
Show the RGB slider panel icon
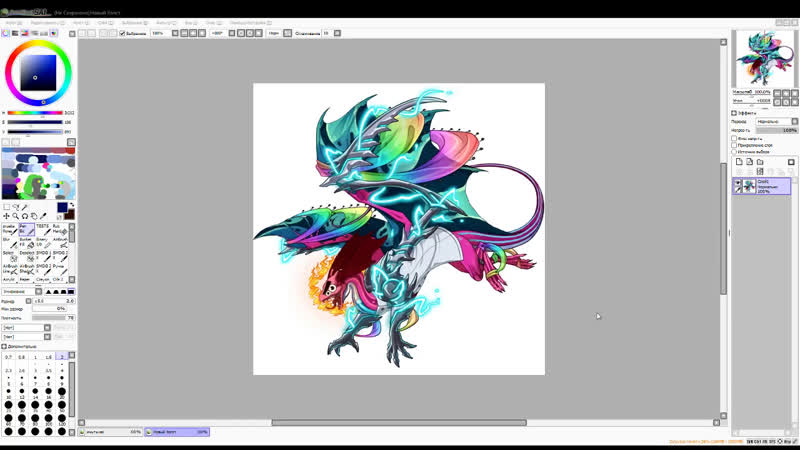(x=15, y=33)
